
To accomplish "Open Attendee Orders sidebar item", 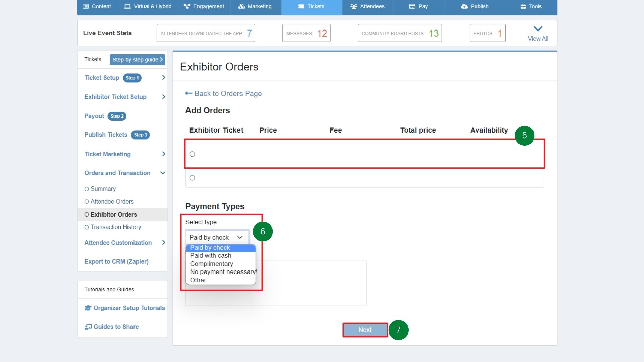I will (112, 202).
